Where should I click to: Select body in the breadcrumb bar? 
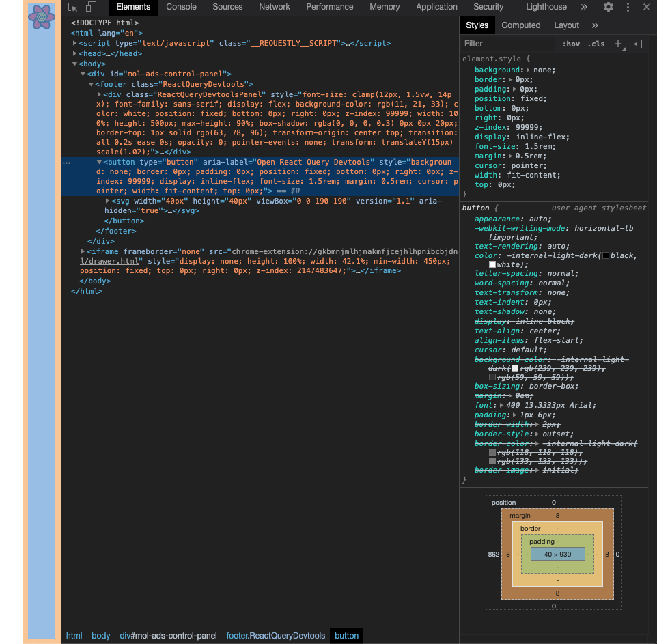pos(101,636)
